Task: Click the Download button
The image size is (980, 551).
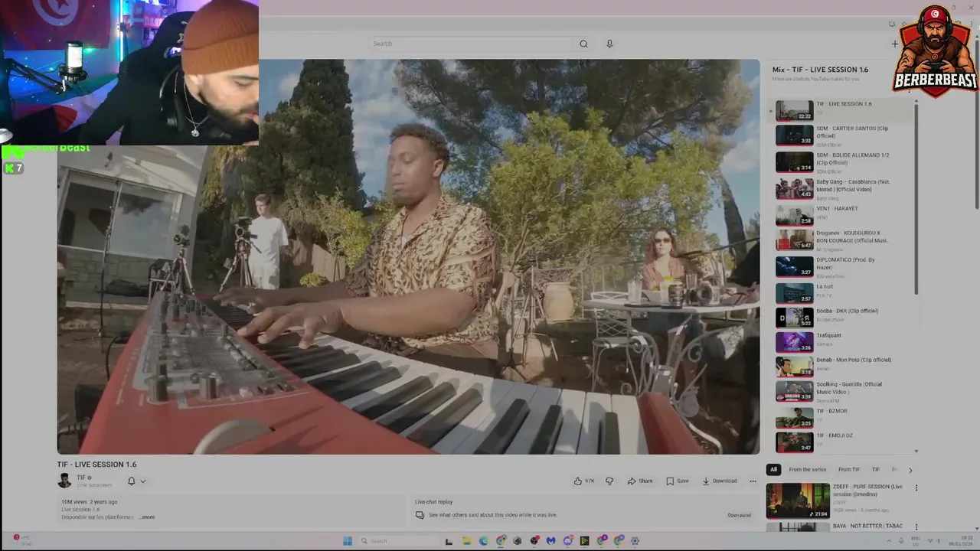Action: pos(720,481)
